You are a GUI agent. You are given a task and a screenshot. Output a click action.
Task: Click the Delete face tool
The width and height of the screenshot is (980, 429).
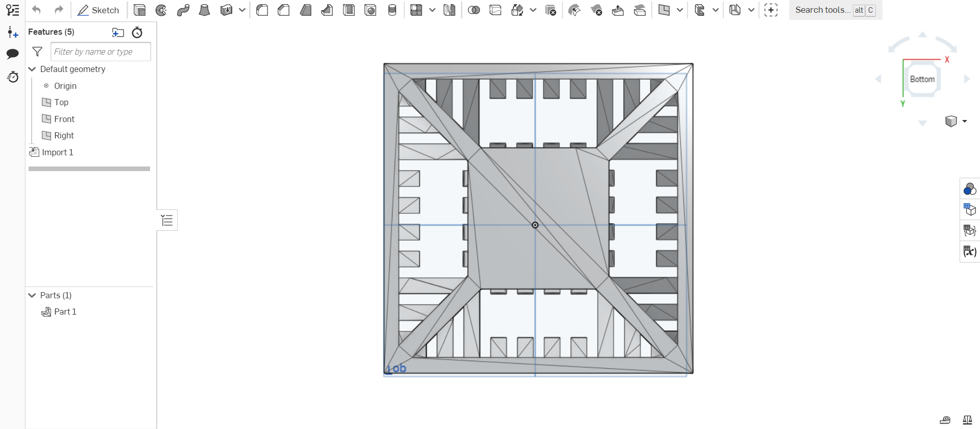tap(596, 10)
